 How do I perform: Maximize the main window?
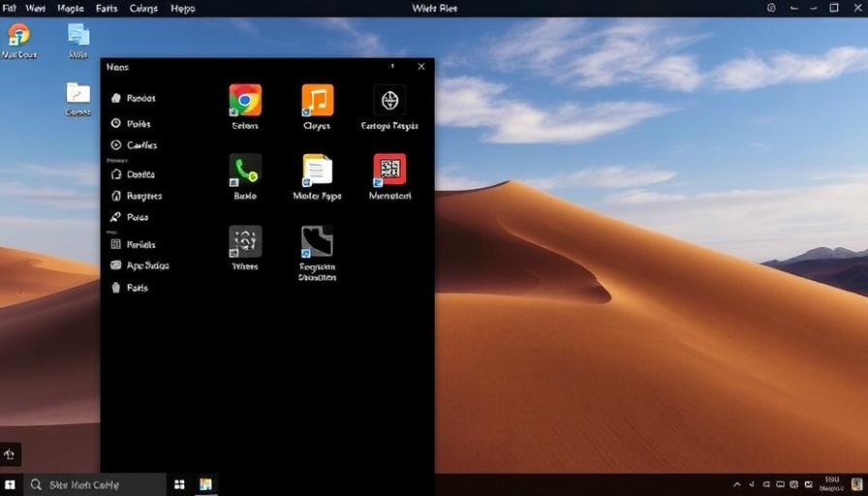tap(834, 8)
